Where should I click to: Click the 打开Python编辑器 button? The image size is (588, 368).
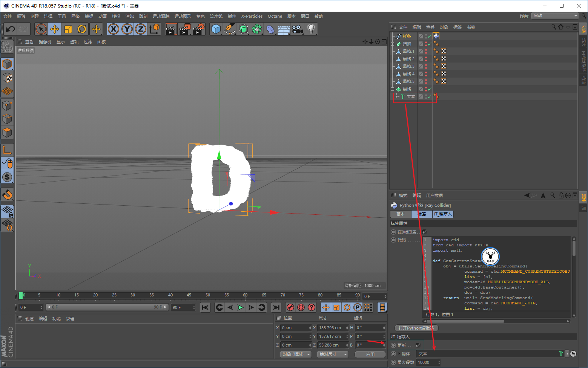pyautogui.click(x=416, y=328)
